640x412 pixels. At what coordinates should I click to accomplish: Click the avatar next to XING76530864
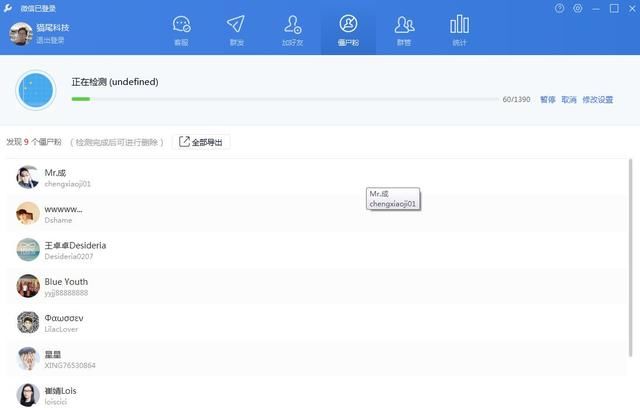(28, 359)
